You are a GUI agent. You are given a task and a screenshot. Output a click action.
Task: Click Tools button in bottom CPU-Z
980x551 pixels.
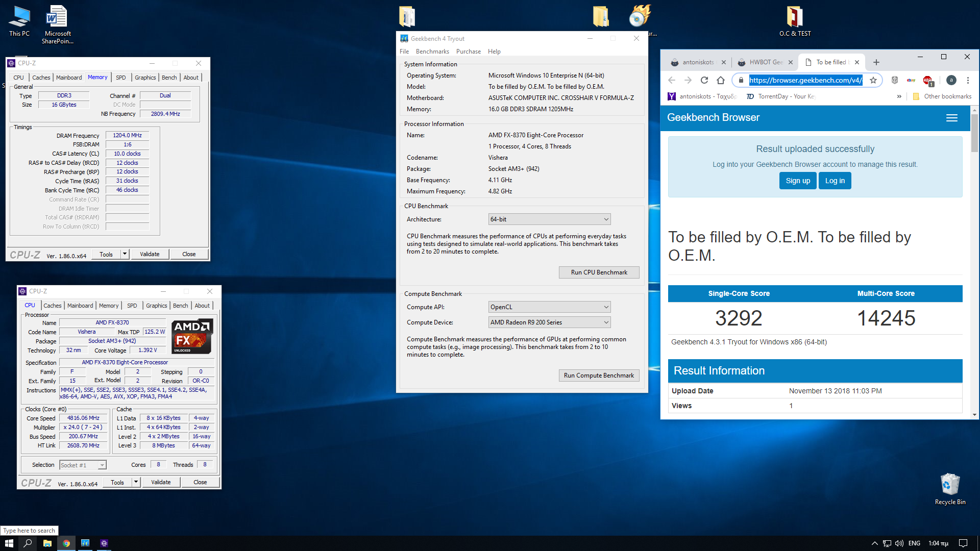pyautogui.click(x=117, y=482)
